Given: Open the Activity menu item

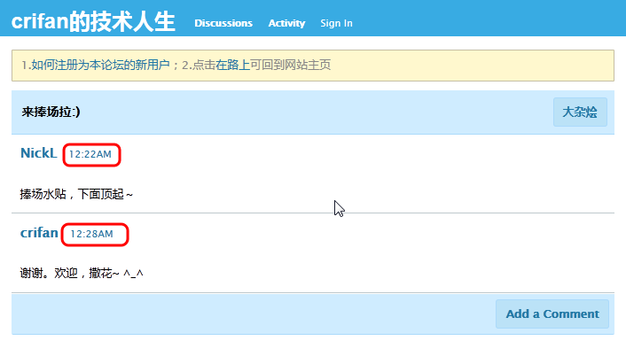Looking at the screenshot, I should 286,23.
